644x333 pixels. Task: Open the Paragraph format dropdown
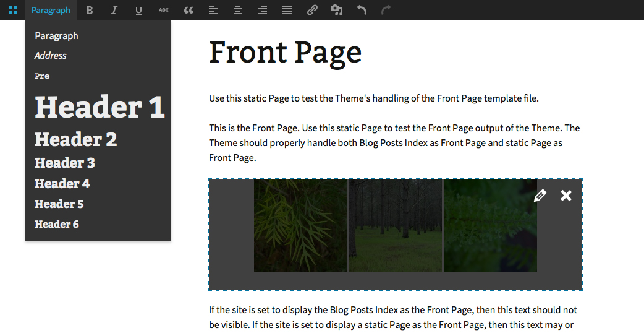51,10
